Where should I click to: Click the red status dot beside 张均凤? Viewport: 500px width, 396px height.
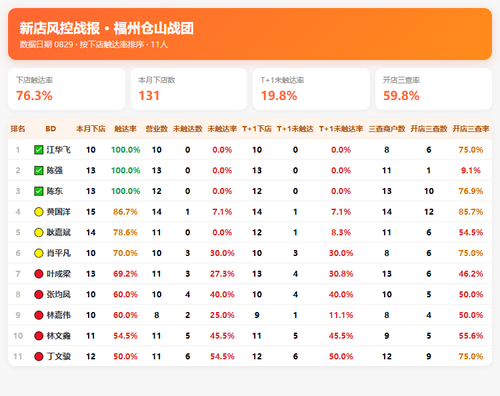[x=39, y=294]
